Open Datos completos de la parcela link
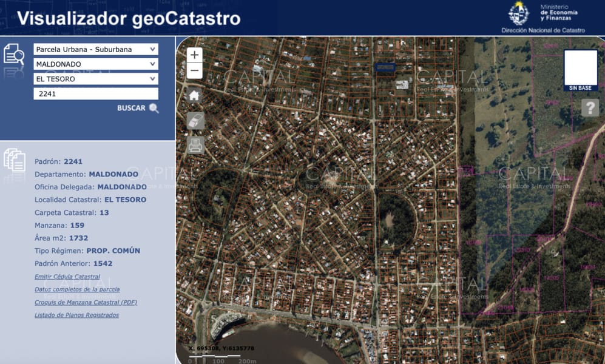 click(77, 289)
